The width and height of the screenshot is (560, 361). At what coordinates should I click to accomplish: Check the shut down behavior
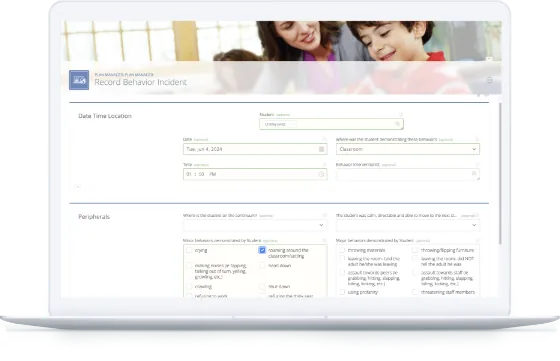tap(262, 286)
